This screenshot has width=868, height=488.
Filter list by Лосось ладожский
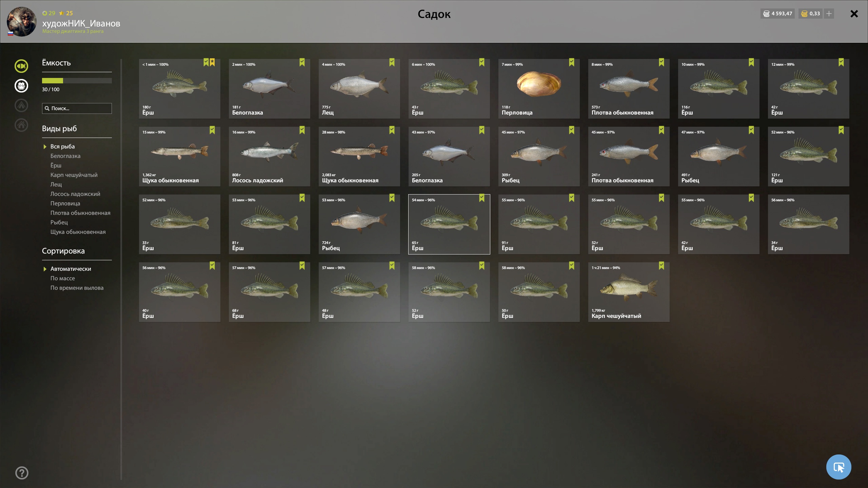click(75, 194)
